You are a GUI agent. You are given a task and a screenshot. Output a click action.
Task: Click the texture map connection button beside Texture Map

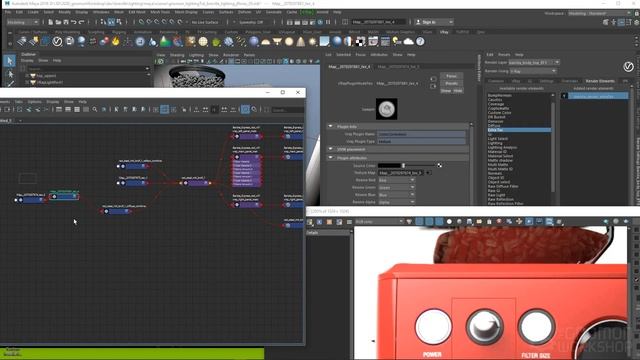coord(428,173)
